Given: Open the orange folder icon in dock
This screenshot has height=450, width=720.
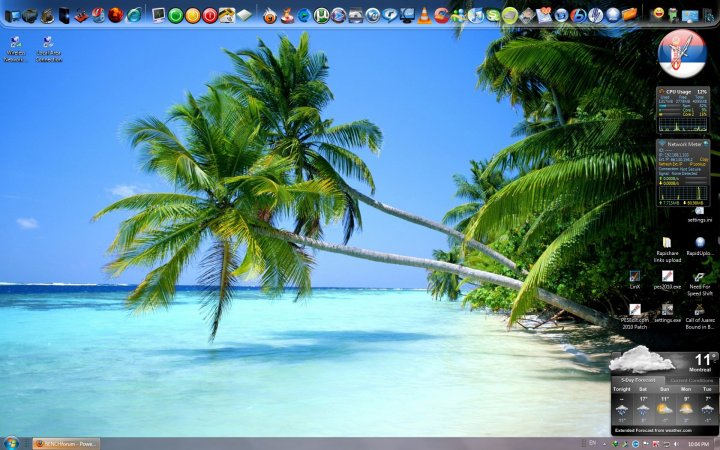Looking at the screenshot, I should click(x=630, y=15).
